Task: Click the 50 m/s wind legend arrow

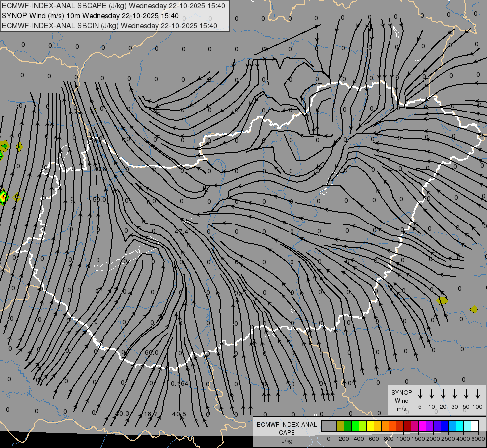Action: tap(466, 394)
